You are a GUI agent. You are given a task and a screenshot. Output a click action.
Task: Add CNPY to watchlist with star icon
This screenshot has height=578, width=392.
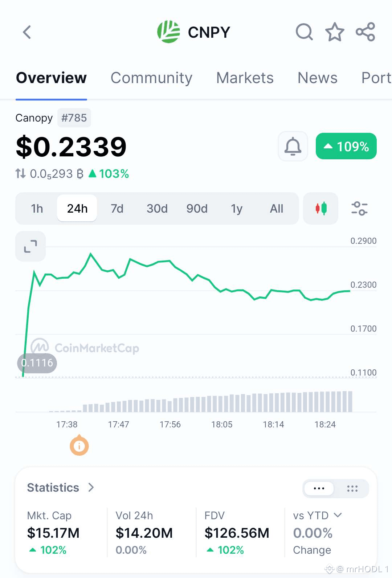pos(335,32)
